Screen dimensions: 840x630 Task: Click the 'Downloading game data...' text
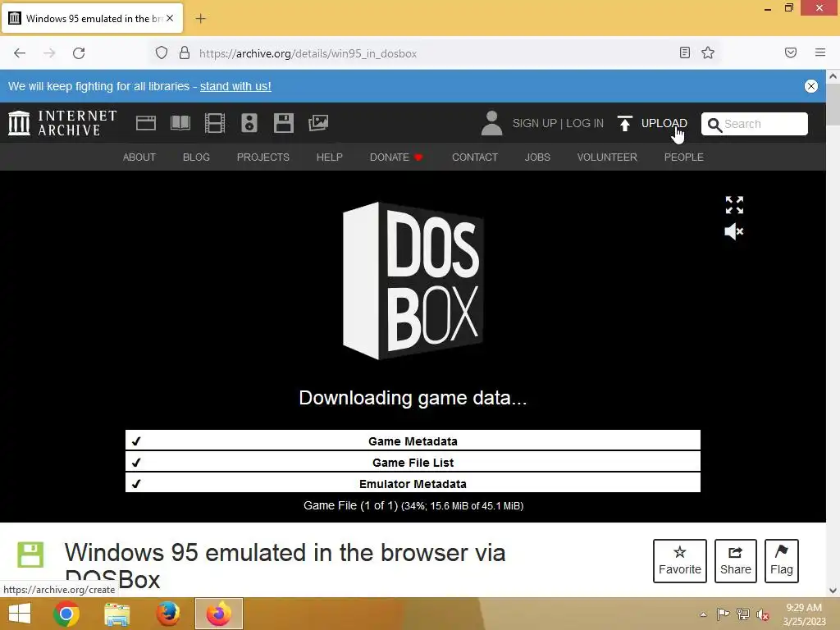coord(413,398)
